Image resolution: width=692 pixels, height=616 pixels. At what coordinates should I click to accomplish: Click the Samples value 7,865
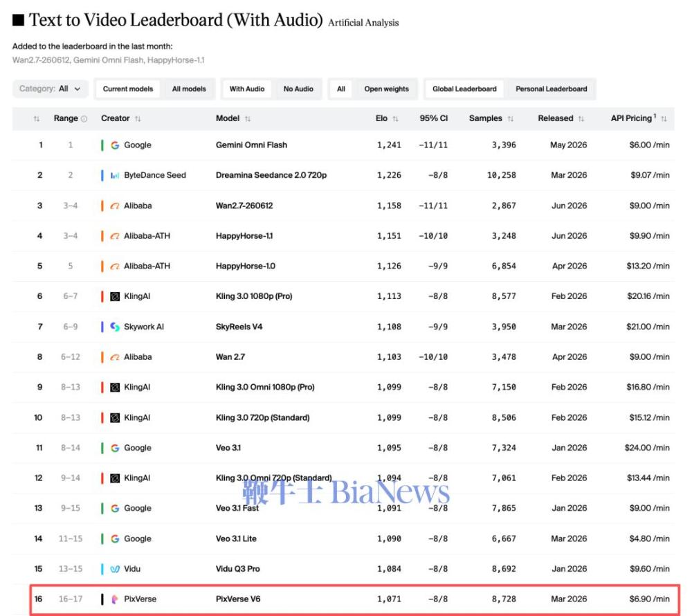504,508
